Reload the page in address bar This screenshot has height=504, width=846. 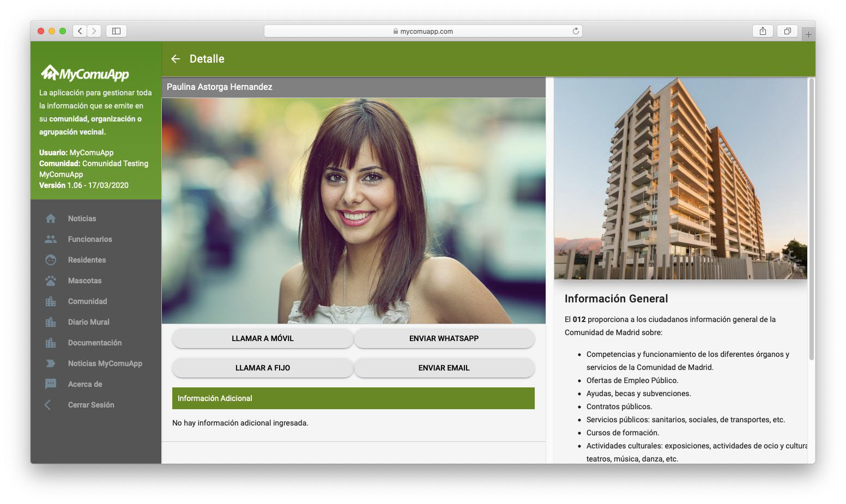tap(576, 31)
